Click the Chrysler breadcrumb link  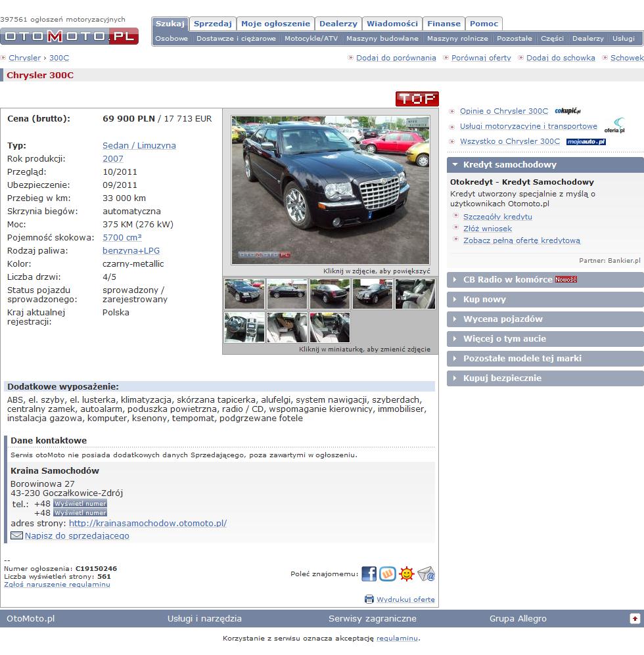(x=25, y=58)
